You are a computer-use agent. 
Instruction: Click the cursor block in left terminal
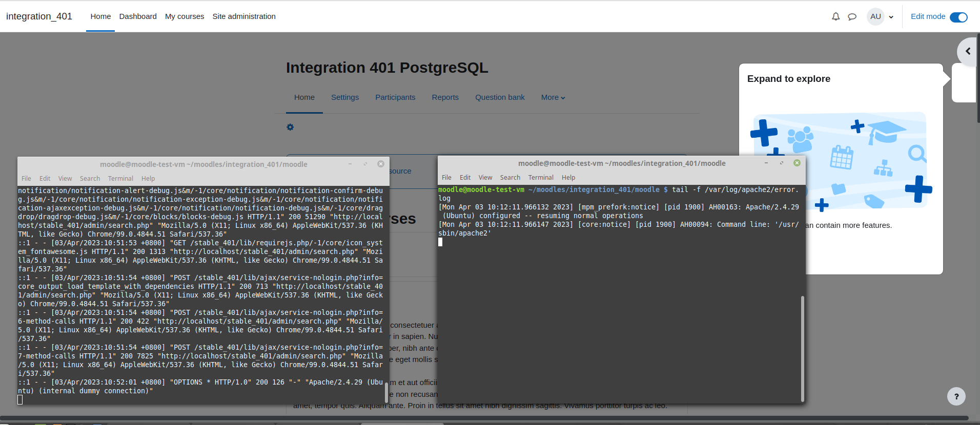point(20,399)
